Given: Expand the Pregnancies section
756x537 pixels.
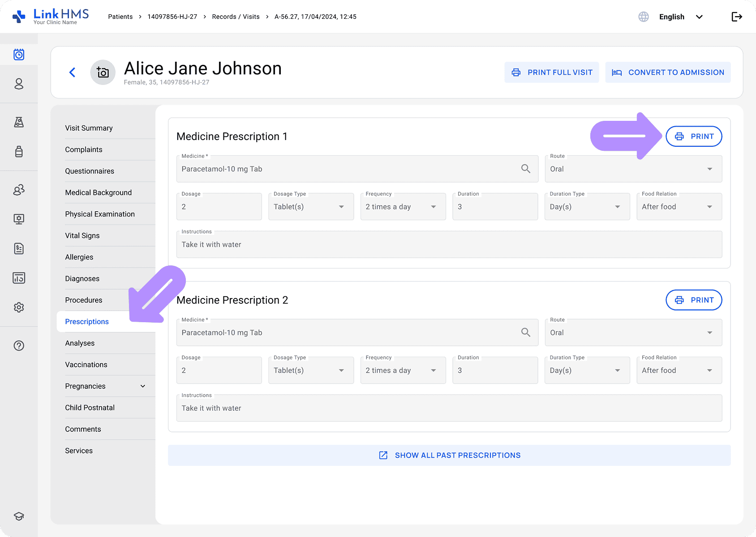Looking at the screenshot, I should (x=142, y=386).
